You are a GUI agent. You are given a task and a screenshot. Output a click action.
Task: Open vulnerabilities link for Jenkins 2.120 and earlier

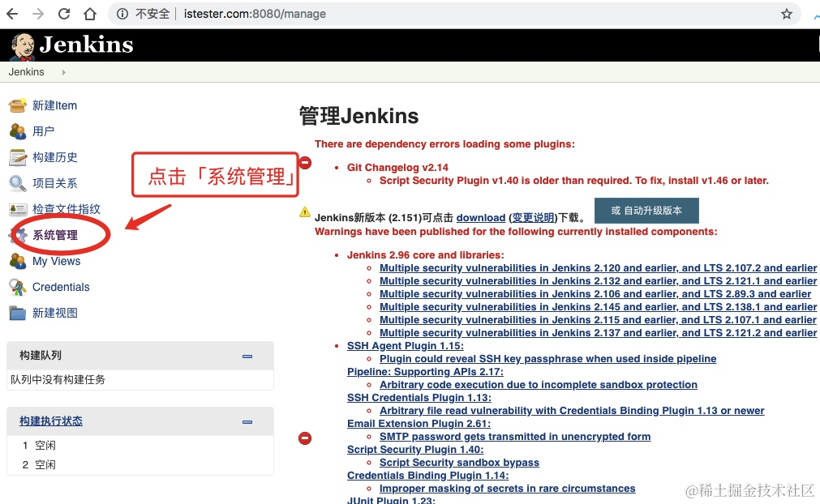pos(598,268)
